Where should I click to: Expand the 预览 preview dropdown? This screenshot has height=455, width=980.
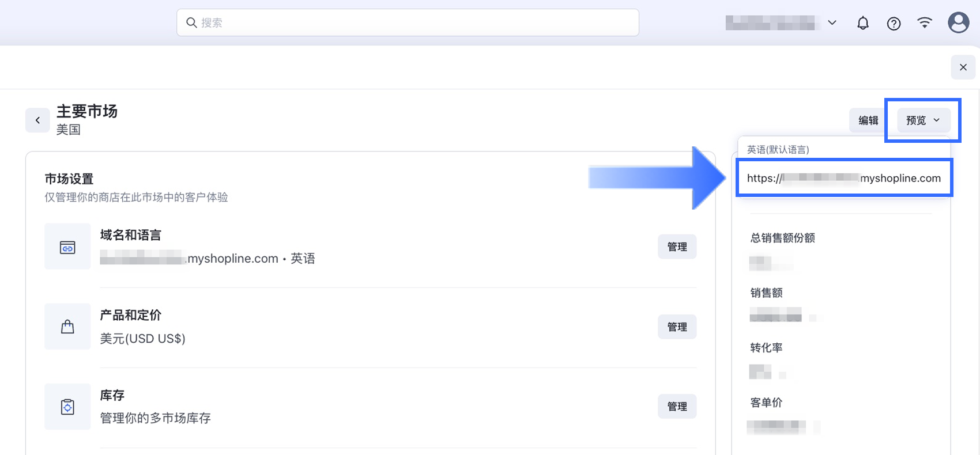coord(923,120)
